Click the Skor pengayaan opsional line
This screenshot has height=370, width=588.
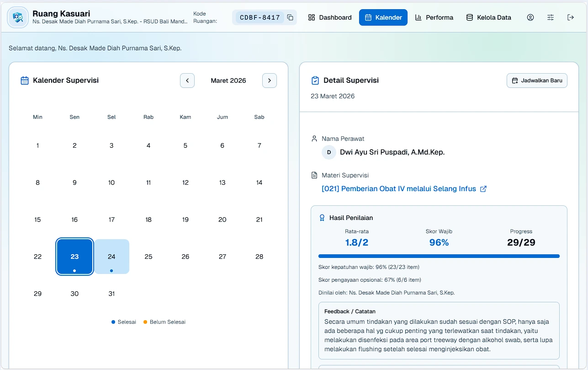[x=370, y=280]
